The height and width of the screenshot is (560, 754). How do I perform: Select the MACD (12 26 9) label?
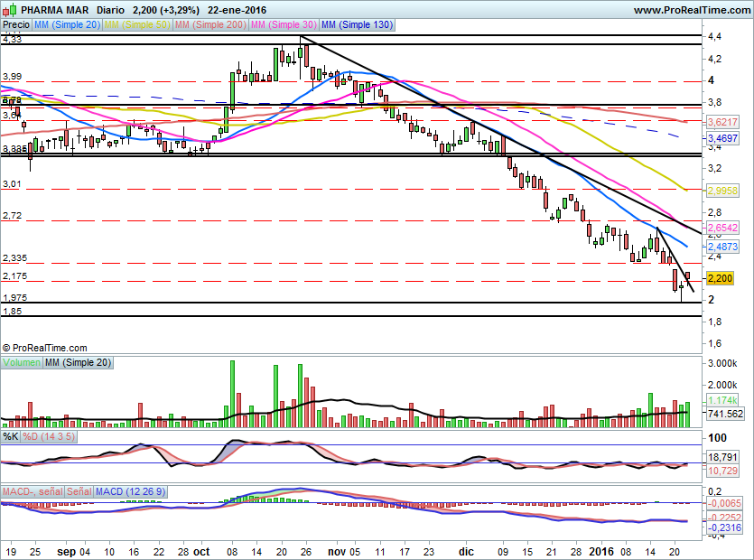coord(130,491)
